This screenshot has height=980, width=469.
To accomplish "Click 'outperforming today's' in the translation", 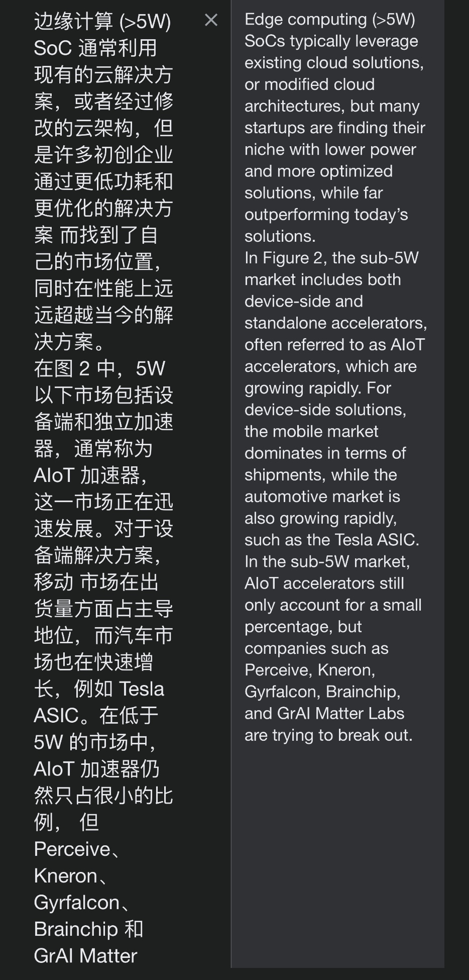I will pos(326,215).
